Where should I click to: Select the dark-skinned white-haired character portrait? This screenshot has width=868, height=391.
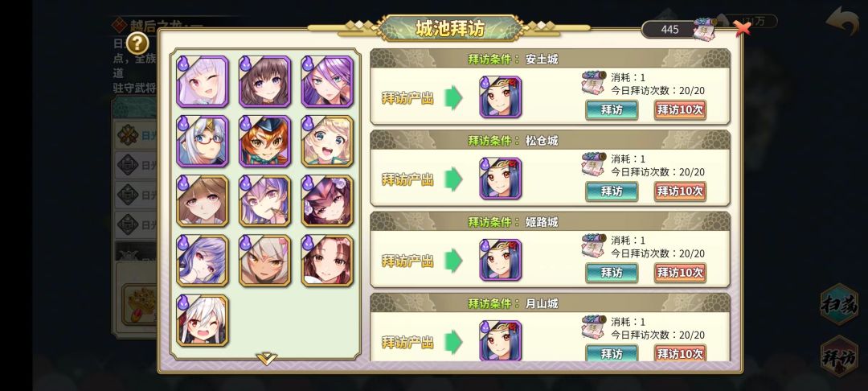(x=264, y=261)
